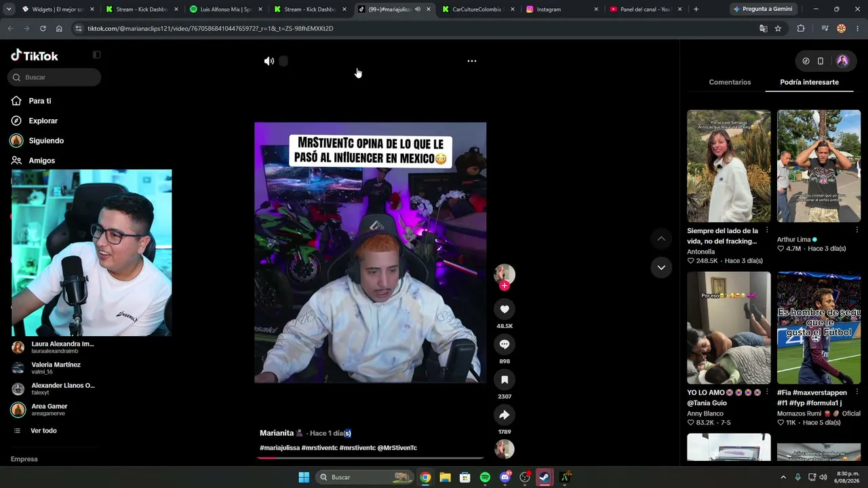Viewport: 868px width, 488px height.
Task: Open options for the #Fia #maxverstappen card
Action: point(856,392)
